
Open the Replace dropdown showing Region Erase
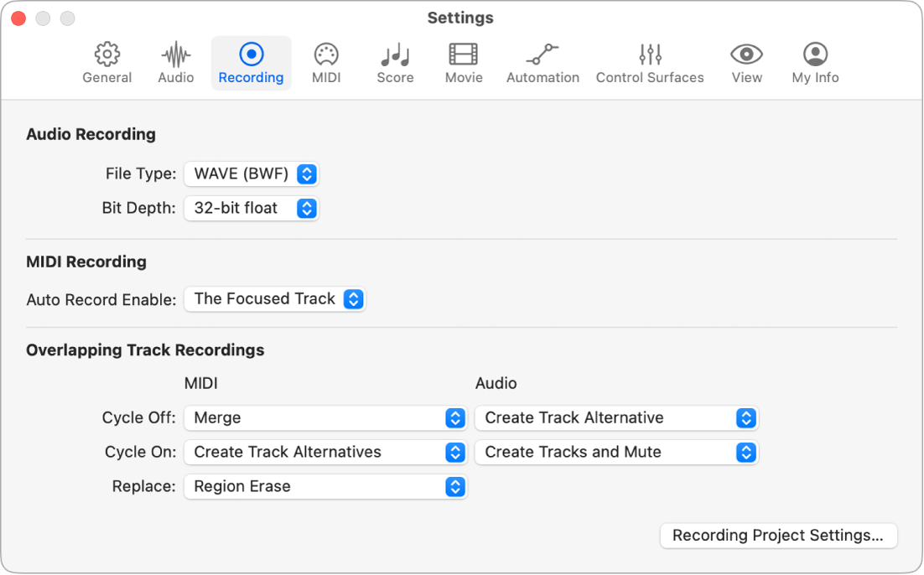coord(325,486)
